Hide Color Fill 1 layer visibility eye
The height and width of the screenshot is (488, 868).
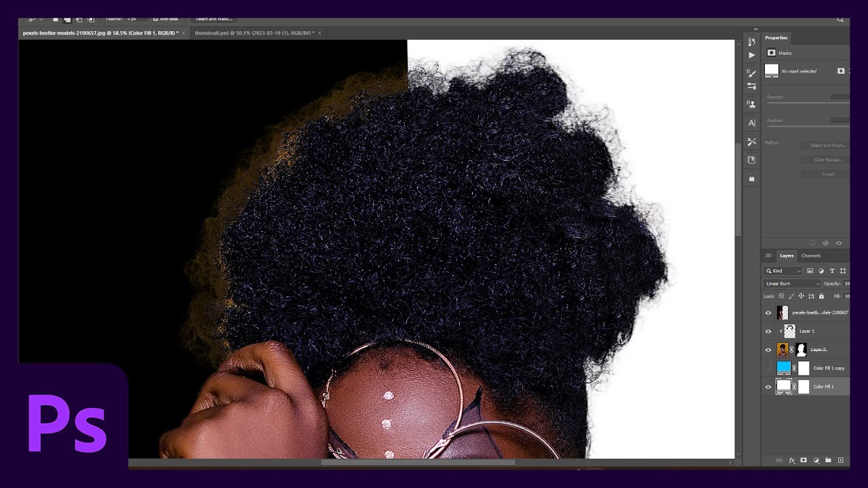[768, 386]
